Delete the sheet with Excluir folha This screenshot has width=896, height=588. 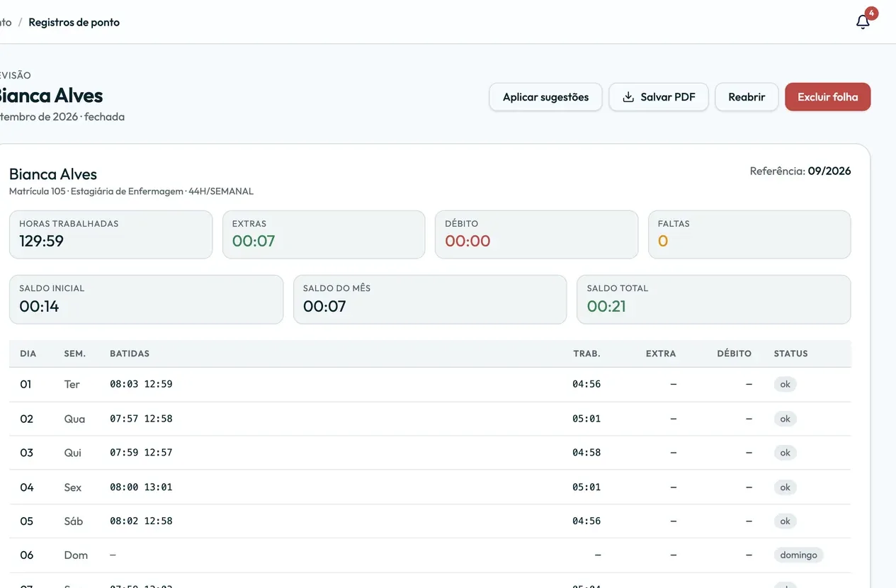coord(827,97)
